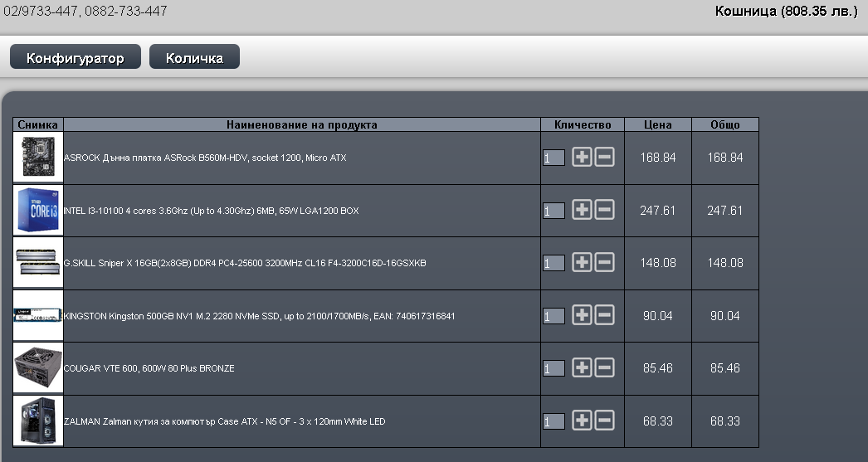Click the Кличество column header
The image size is (868, 462).
click(x=583, y=124)
